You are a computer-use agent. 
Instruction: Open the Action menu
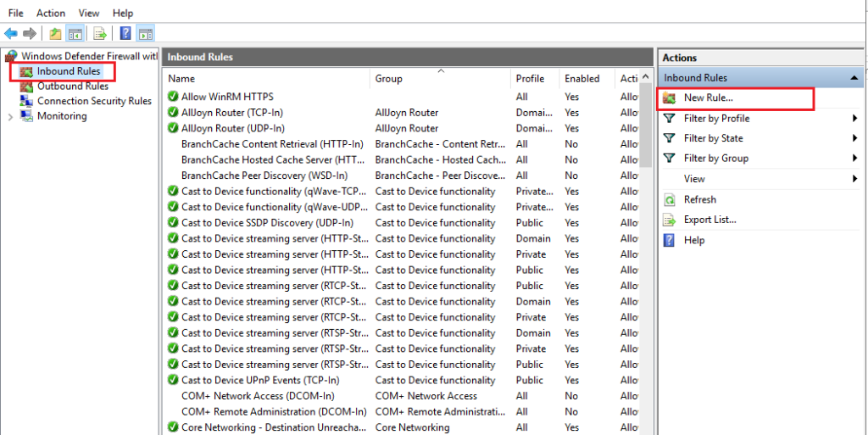pos(51,13)
